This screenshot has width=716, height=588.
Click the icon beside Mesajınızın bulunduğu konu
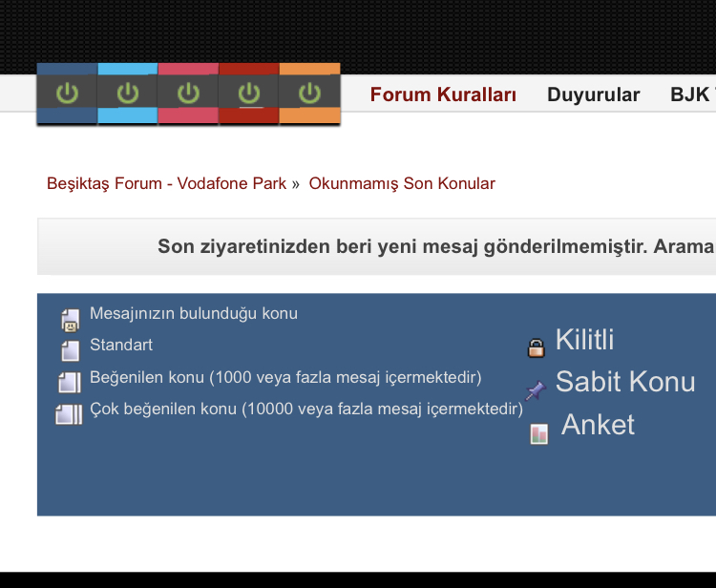(x=70, y=320)
